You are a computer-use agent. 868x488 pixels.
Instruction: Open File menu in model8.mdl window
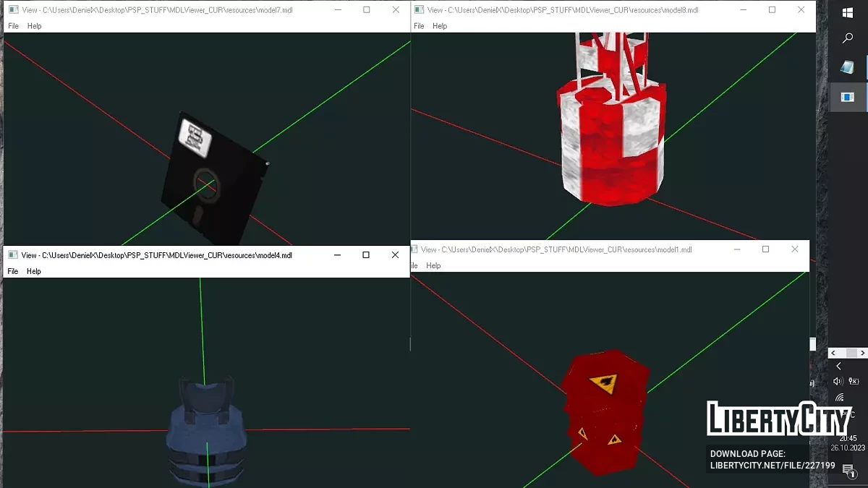pos(419,26)
